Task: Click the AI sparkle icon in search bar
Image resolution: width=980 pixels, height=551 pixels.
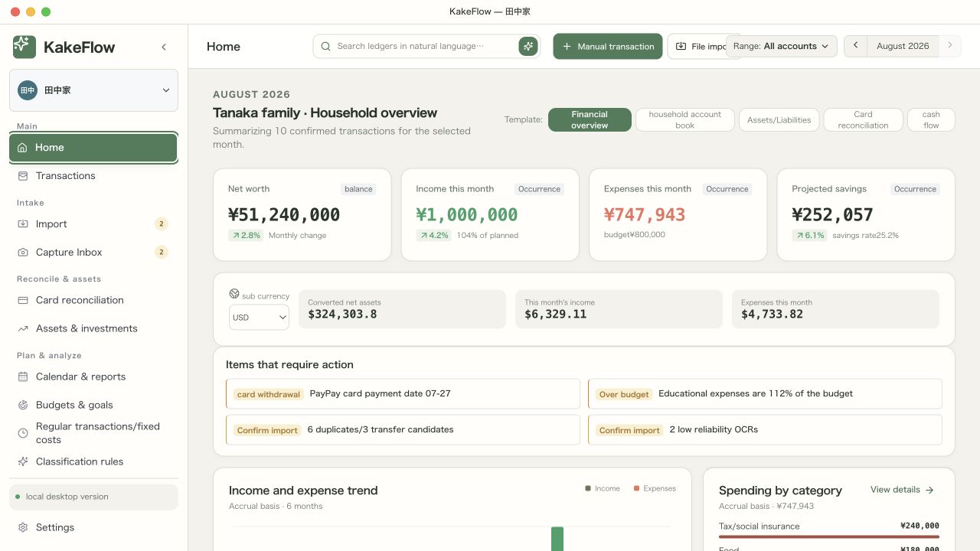Action: [528, 46]
